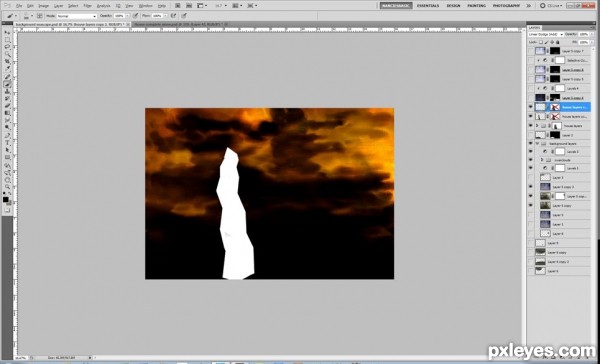The height and width of the screenshot is (364, 600).
Task: Select the Gradient tool
Action: (x=7, y=113)
